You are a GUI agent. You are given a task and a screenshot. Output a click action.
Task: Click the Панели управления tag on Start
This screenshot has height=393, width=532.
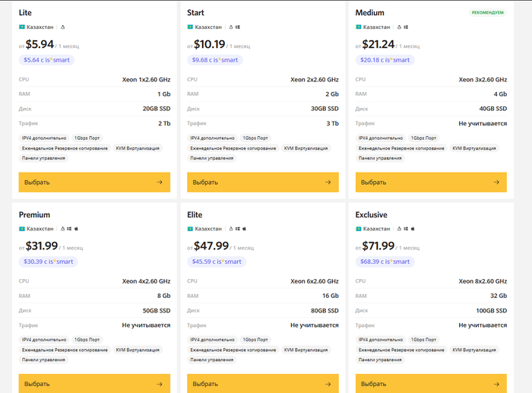coord(212,158)
